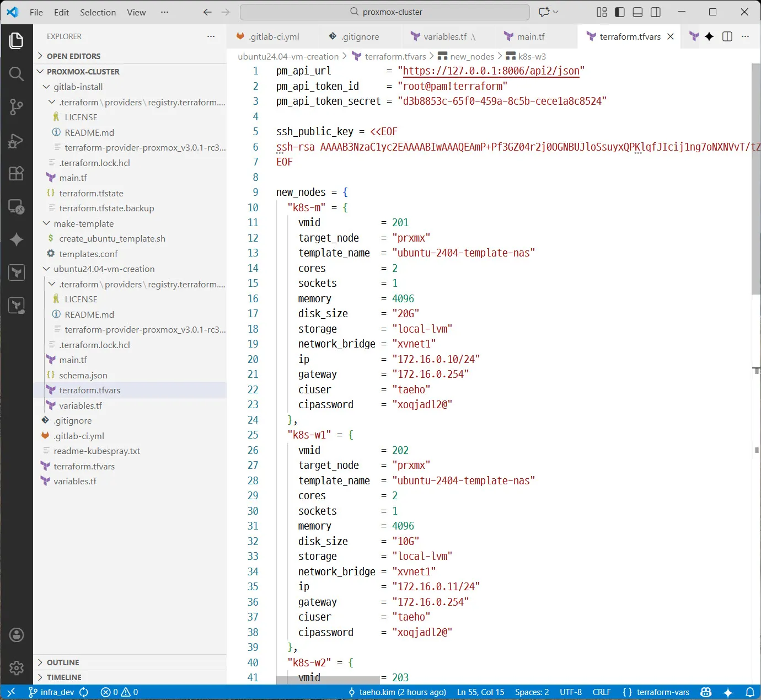
Task: Switch to the .gitignore tab
Action: pyautogui.click(x=360, y=36)
